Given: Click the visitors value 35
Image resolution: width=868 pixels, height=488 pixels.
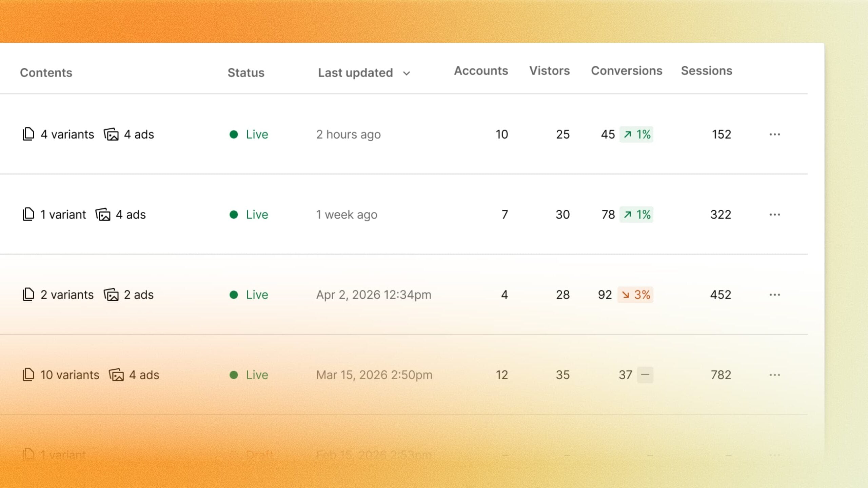Looking at the screenshot, I should pos(563,374).
